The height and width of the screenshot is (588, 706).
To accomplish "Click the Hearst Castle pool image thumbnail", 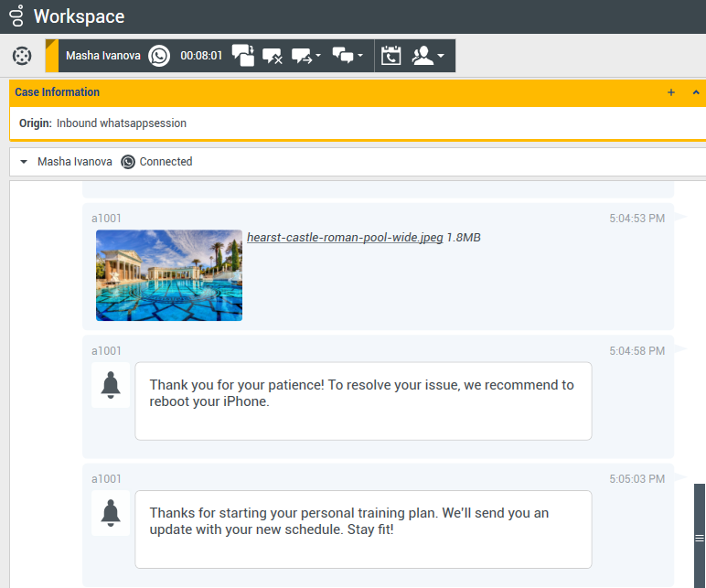I will tap(169, 275).
